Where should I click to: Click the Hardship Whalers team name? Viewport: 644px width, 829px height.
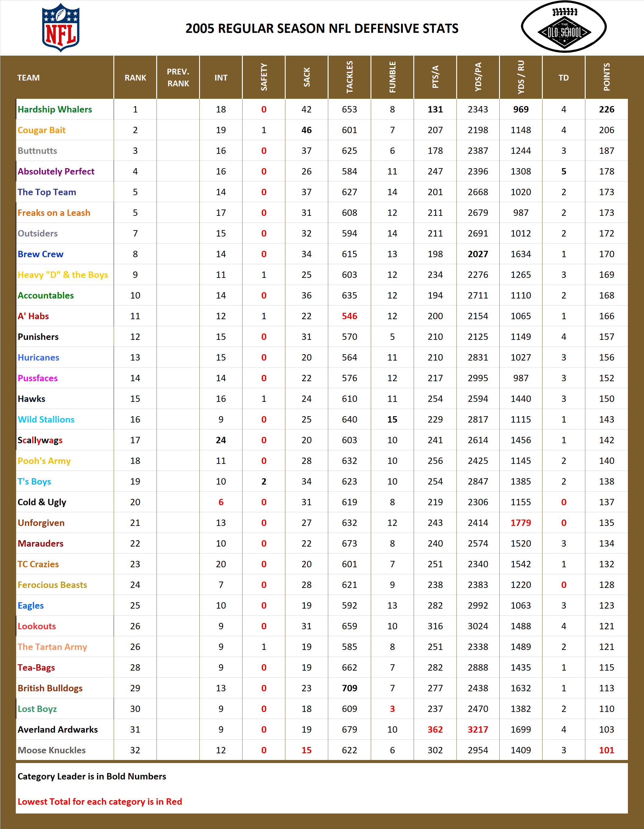tap(54, 109)
